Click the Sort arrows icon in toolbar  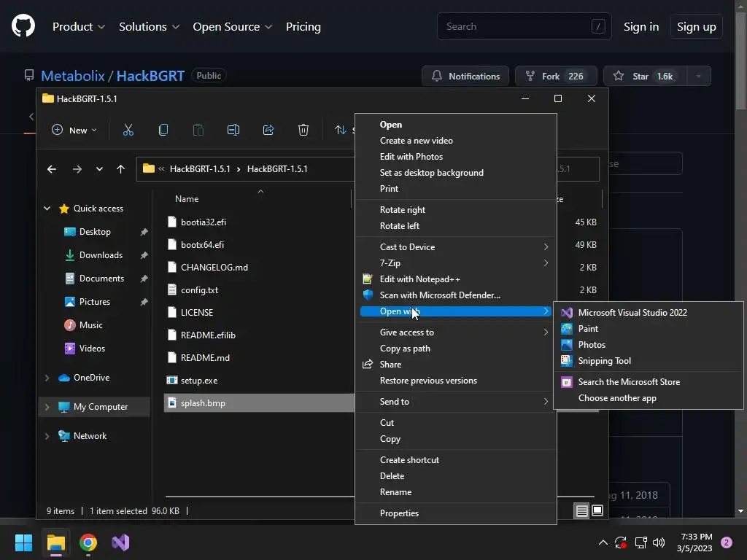[x=340, y=130]
